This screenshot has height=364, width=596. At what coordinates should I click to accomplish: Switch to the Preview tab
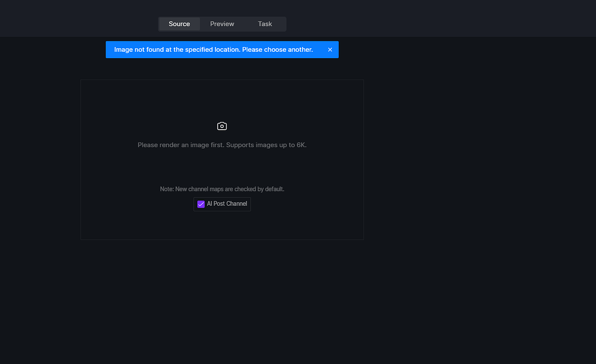pos(222,24)
